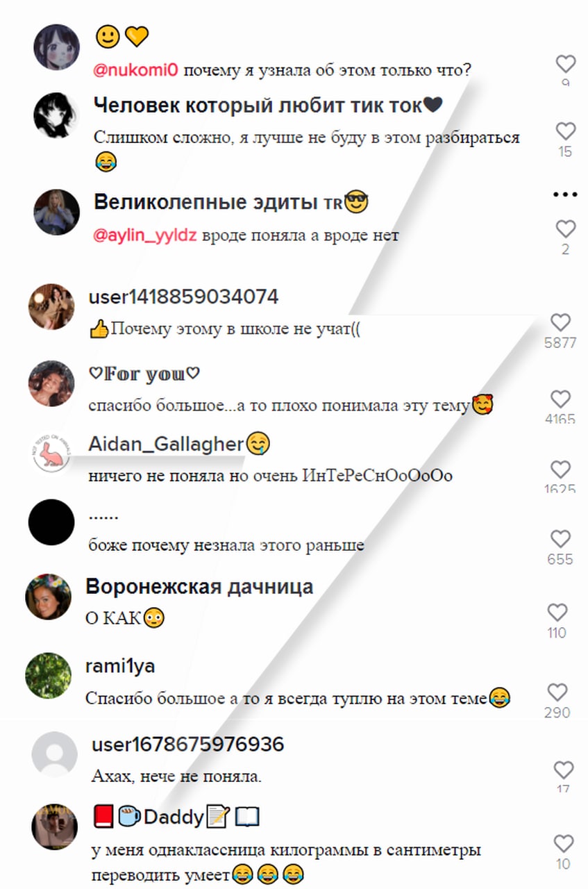The height and width of the screenshot is (889, 588).
Task: Click Aidan_Gallagher's rabbit avatar
Action: pyautogui.click(x=51, y=454)
